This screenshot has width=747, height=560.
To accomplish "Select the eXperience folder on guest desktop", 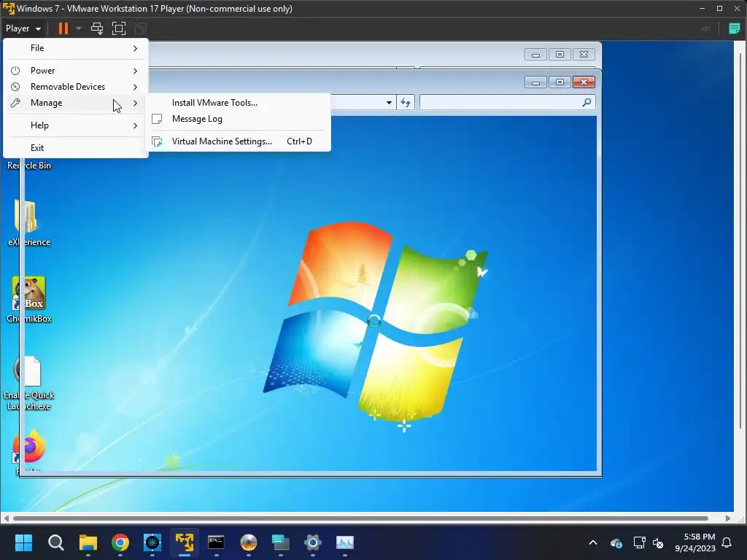I will point(28,222).
